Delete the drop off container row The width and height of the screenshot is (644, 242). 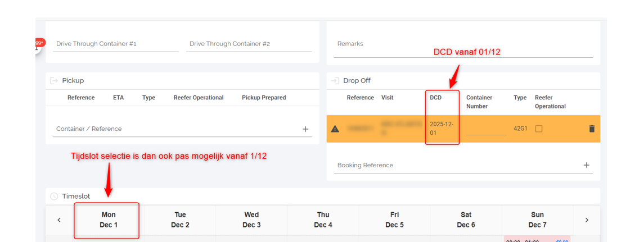(592, 129)
